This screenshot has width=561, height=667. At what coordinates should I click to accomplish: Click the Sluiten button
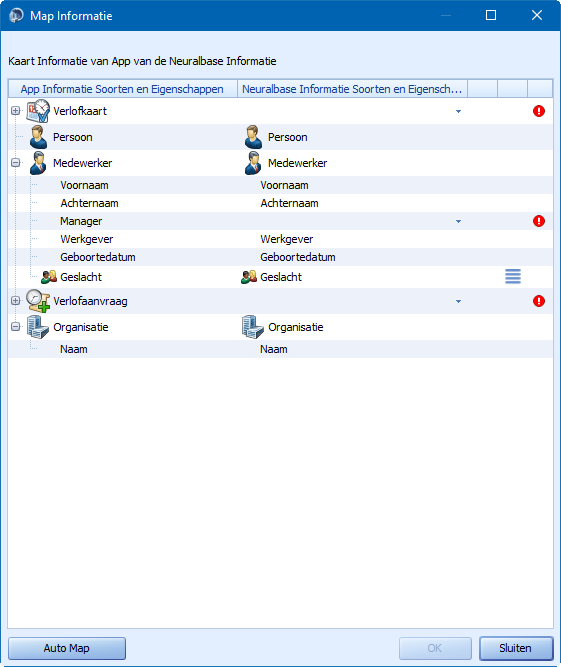(x=516, y=648)
